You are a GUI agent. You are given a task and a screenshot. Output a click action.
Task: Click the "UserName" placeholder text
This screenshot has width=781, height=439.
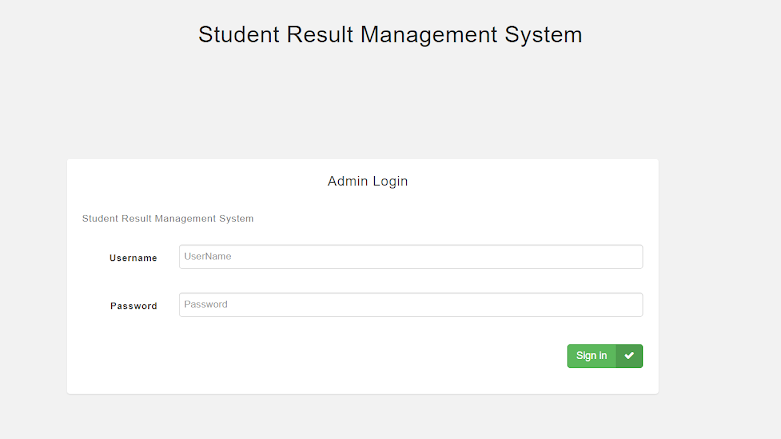tap(208, 257)
